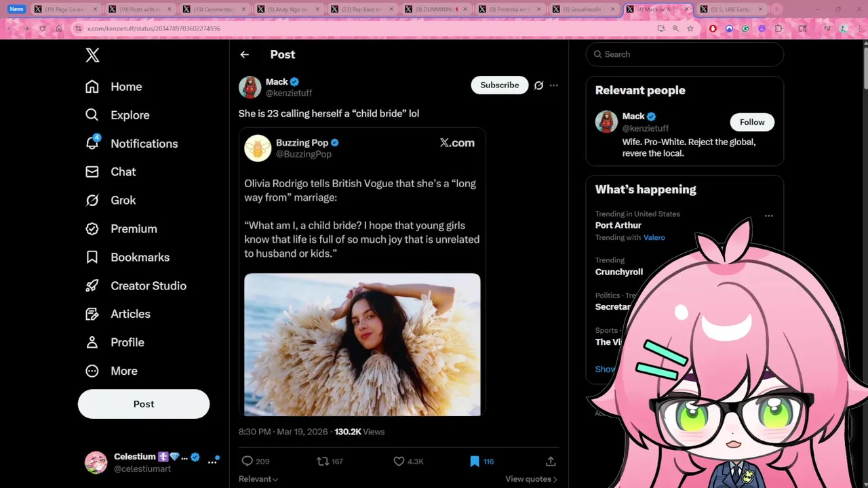Open Mack's avatar in Relevant people
The image size is (868, 488).
coord(606,122)
